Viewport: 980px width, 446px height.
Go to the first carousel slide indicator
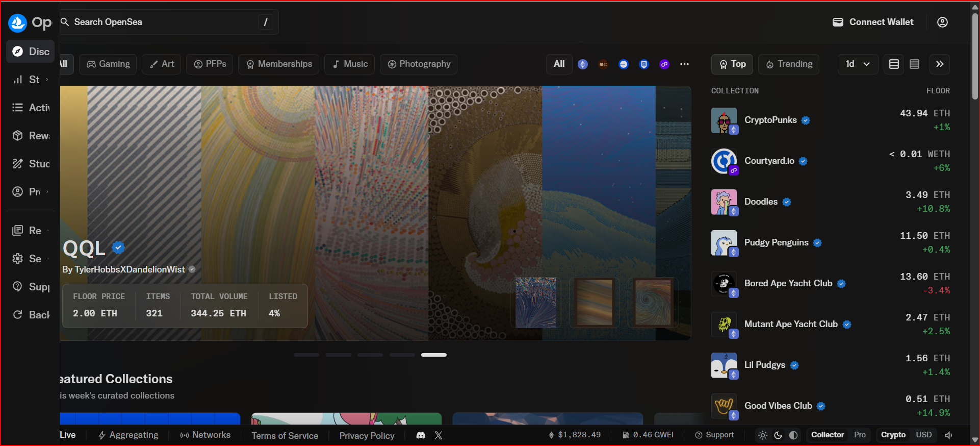click(x=306, y=355)
